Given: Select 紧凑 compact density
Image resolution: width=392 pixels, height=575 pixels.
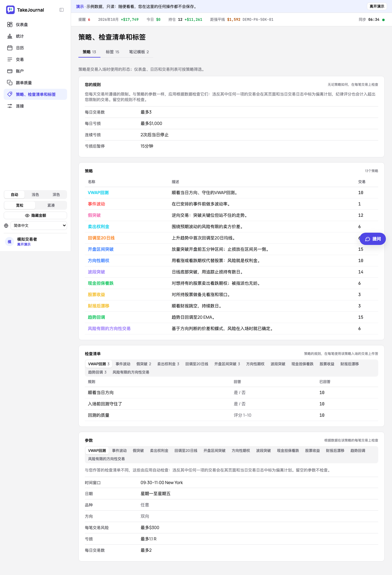Looking at the screenshot, I should point(51,205).
